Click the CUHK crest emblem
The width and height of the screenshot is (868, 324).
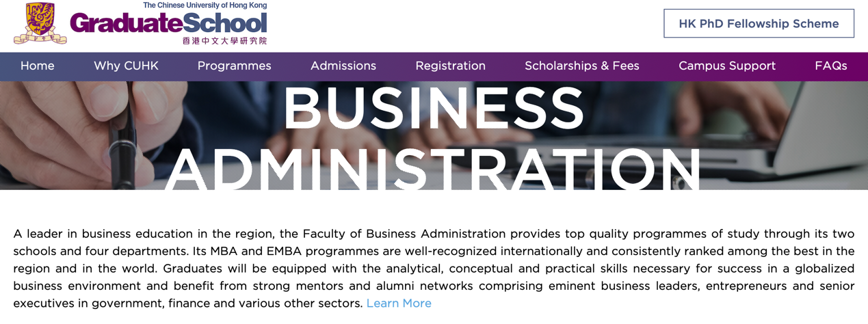pos(40,23)
